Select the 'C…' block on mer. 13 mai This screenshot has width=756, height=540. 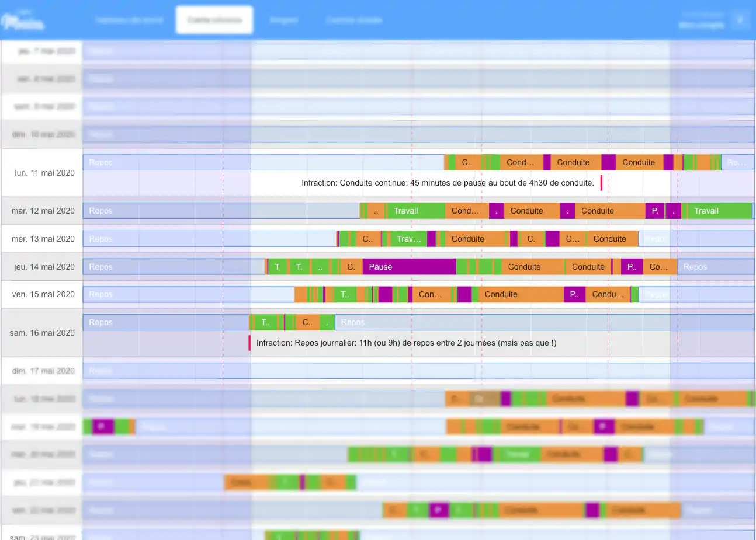click(573, 239)
